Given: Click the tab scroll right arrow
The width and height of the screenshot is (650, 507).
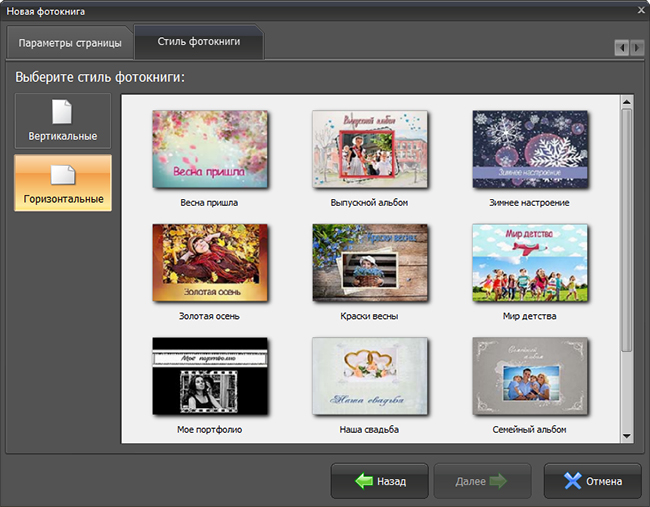Looking at the screenshot, I should pos(637,48).
